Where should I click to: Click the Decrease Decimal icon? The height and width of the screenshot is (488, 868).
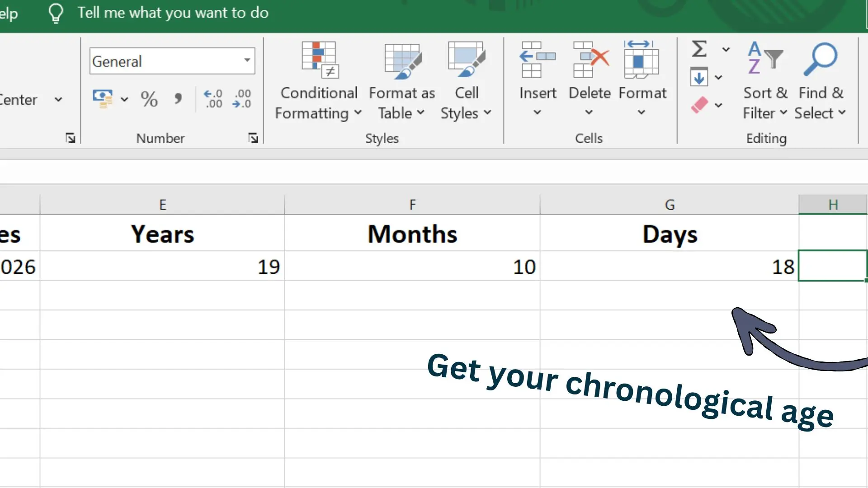tap(242, 99)
